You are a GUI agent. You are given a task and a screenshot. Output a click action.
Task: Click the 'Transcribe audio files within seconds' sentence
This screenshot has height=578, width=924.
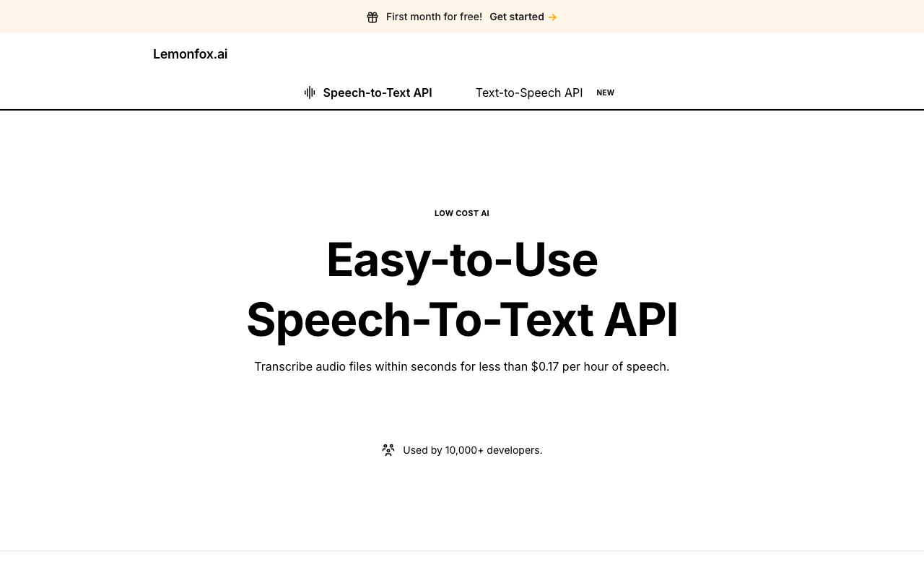(462, 366)
